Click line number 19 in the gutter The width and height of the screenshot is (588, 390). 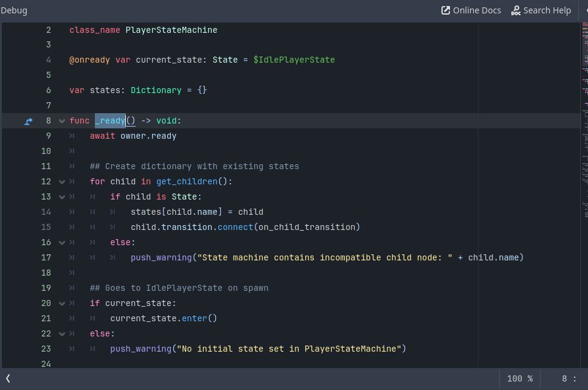(x=46, y=288)
